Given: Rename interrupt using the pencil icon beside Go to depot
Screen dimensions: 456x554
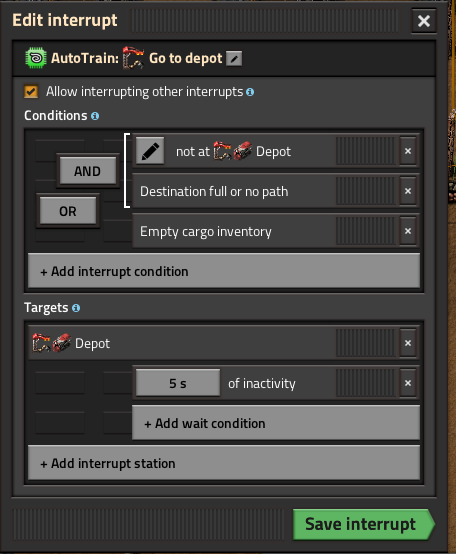Looking at the screenshot, I should coord(234,59).
